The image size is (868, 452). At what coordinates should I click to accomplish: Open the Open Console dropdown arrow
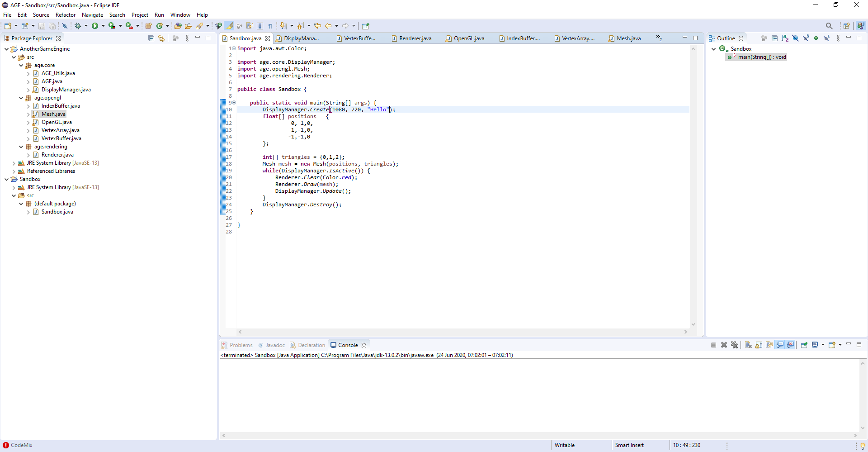(x=840, y=345)
